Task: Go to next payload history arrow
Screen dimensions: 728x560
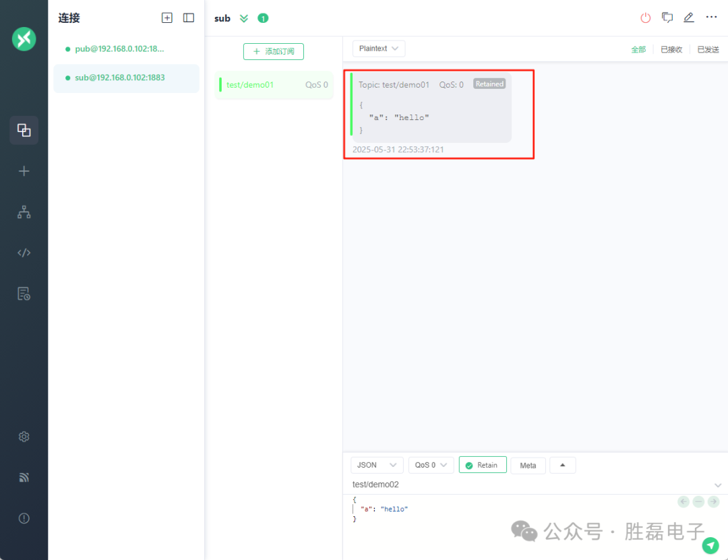Action: pos(714,501)
